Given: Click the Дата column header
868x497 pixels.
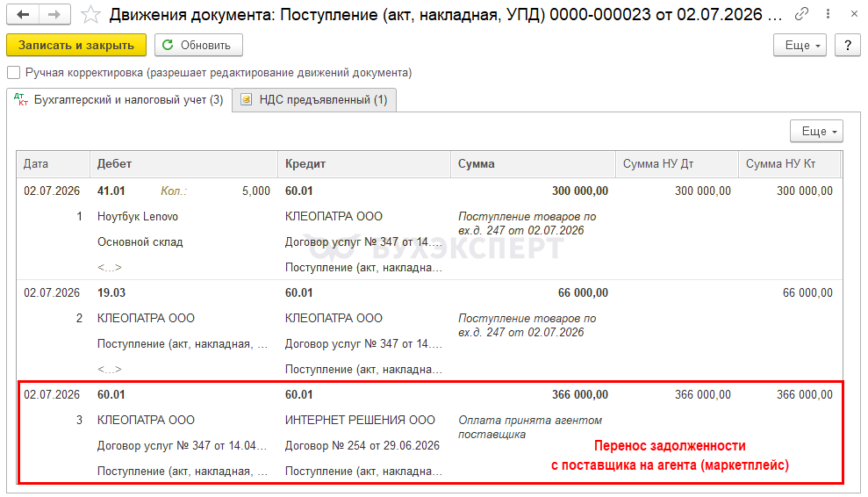Looking at the screenshot, I should 54,164.
